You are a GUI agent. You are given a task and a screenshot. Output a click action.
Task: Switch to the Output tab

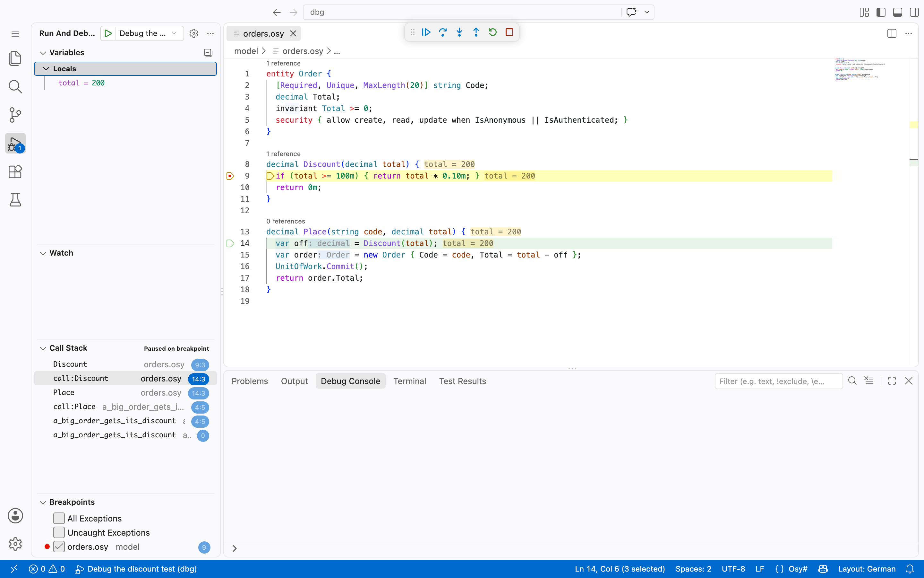295,381
